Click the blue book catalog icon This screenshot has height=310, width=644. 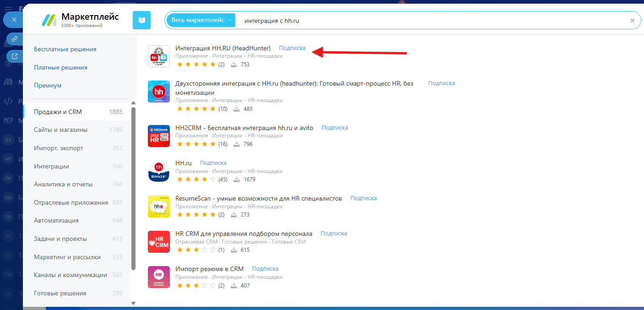141,20
